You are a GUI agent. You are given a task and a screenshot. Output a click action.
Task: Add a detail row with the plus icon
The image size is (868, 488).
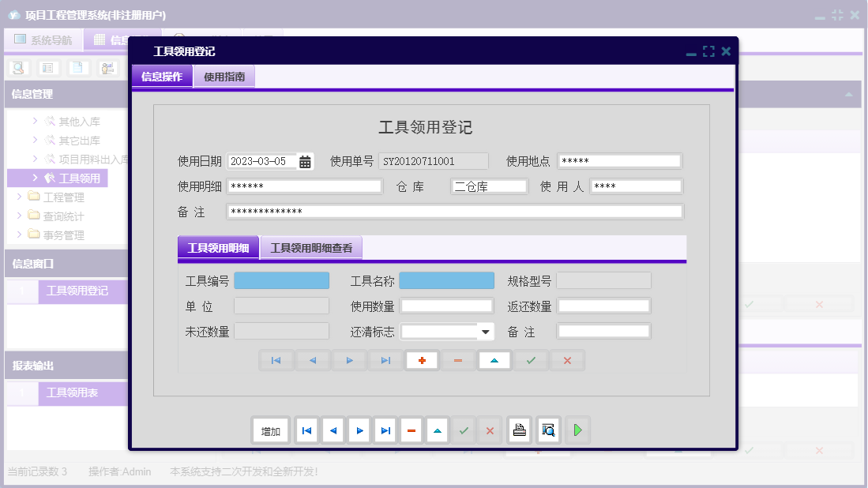pyautogui.click(x=423, y=359)
